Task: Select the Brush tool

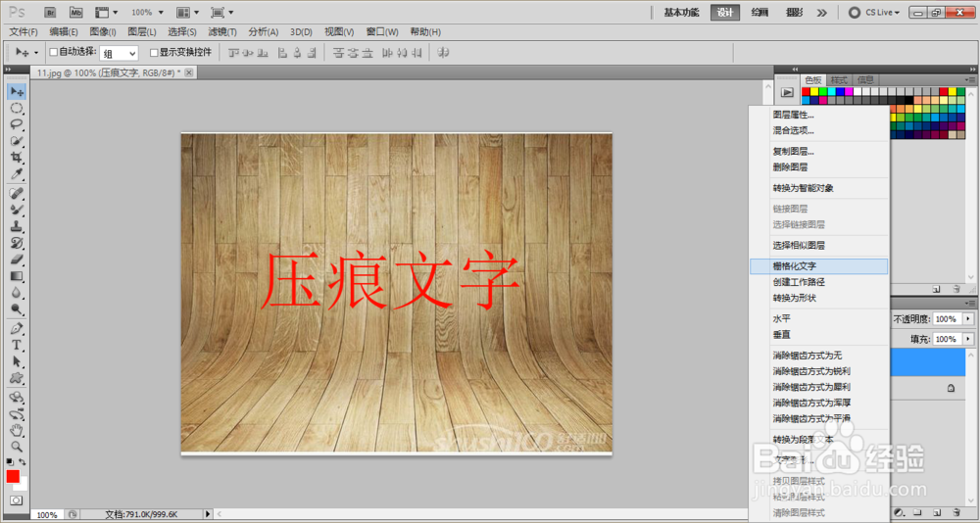Action: pyautogui.click(x=17, y=210)
